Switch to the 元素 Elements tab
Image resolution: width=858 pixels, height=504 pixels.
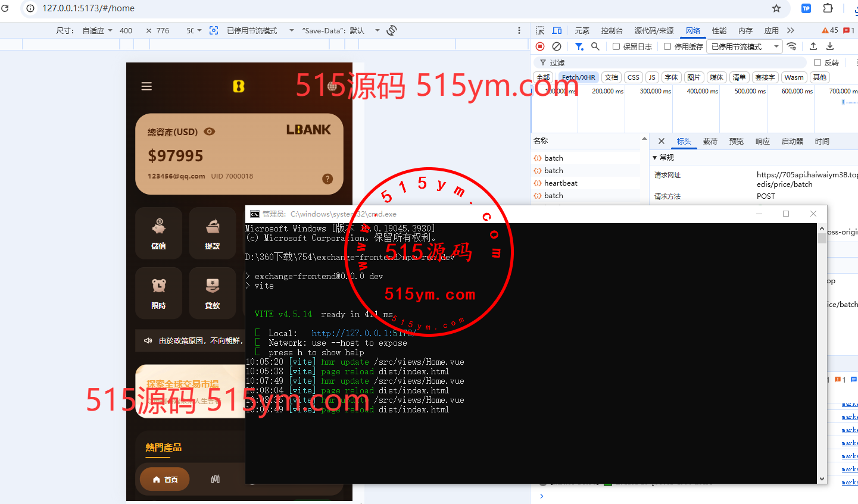pos(582,30)
